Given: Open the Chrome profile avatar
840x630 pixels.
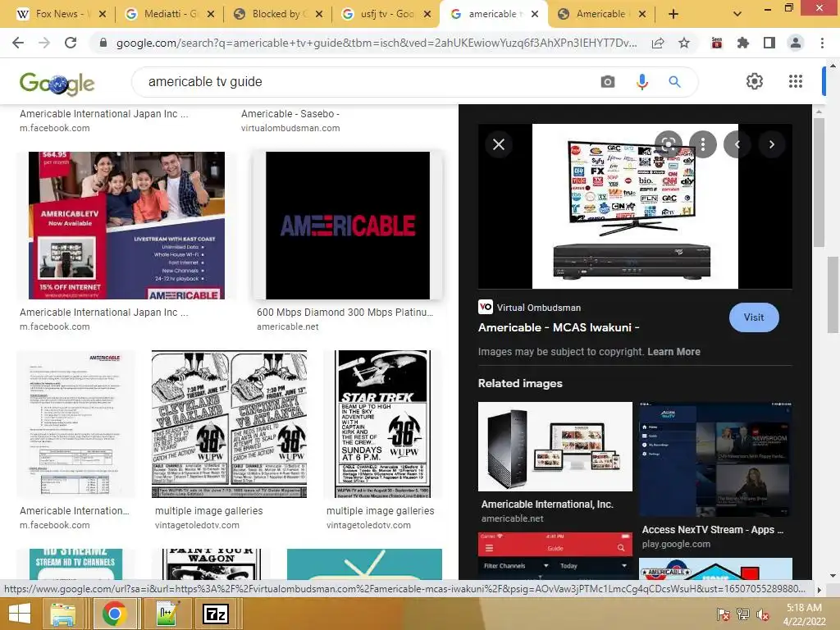Looking at the screenshot, I should tap(796, 43).
